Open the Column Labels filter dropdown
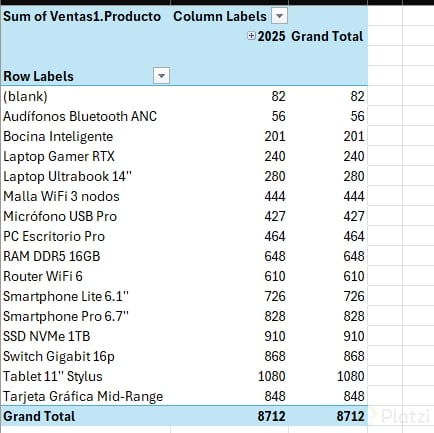The image size is (434, 433). 279,16
